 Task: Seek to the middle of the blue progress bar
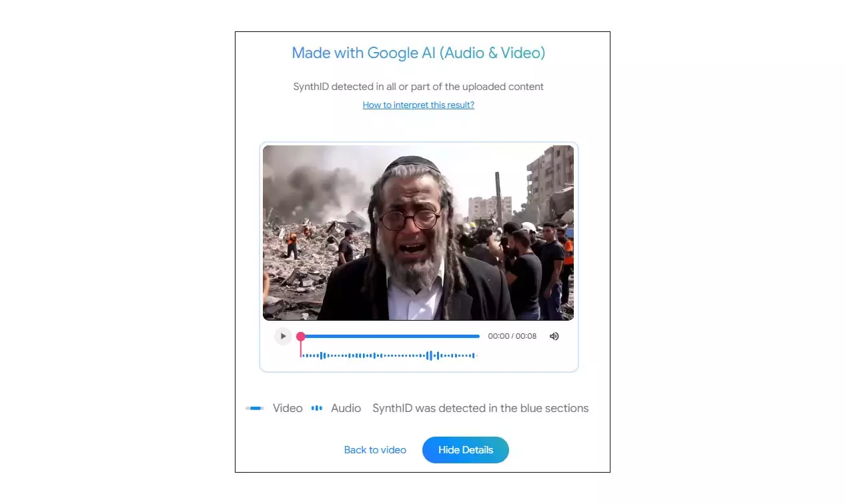point(390,336)
